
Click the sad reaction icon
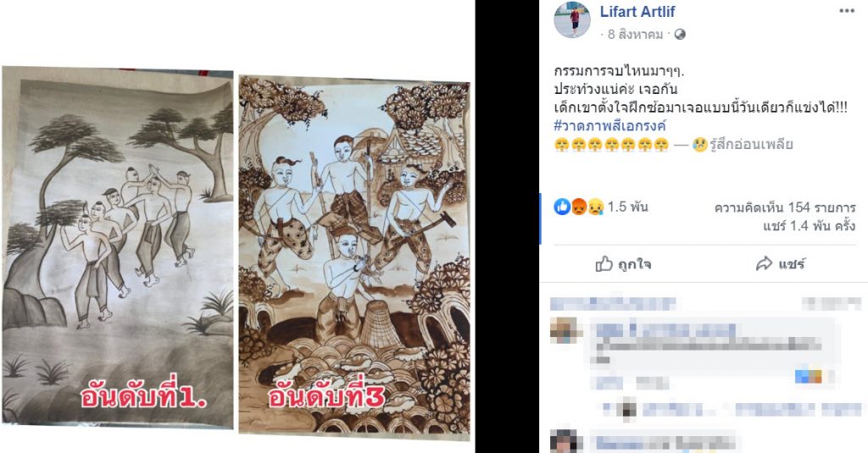pos(595,207)
